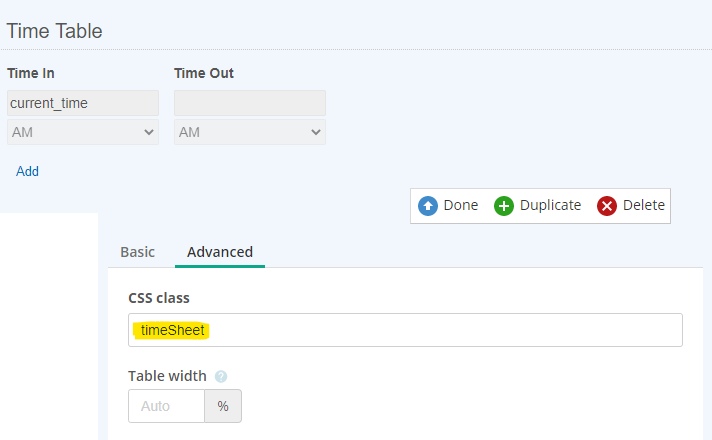Viewport: 712px width, 440px height.
Task: Click the blue Done arrow icon
Action: tap(428, 206)
